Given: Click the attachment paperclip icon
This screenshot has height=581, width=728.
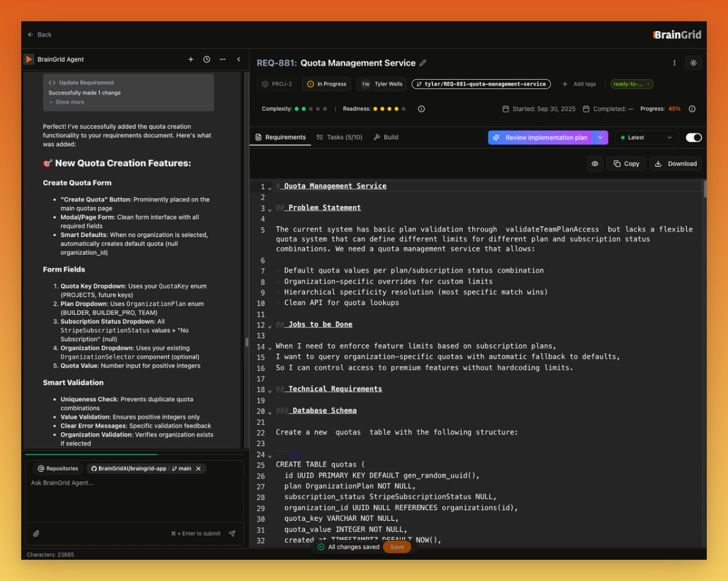Looking at the screenshot, I should coord(36,534).
